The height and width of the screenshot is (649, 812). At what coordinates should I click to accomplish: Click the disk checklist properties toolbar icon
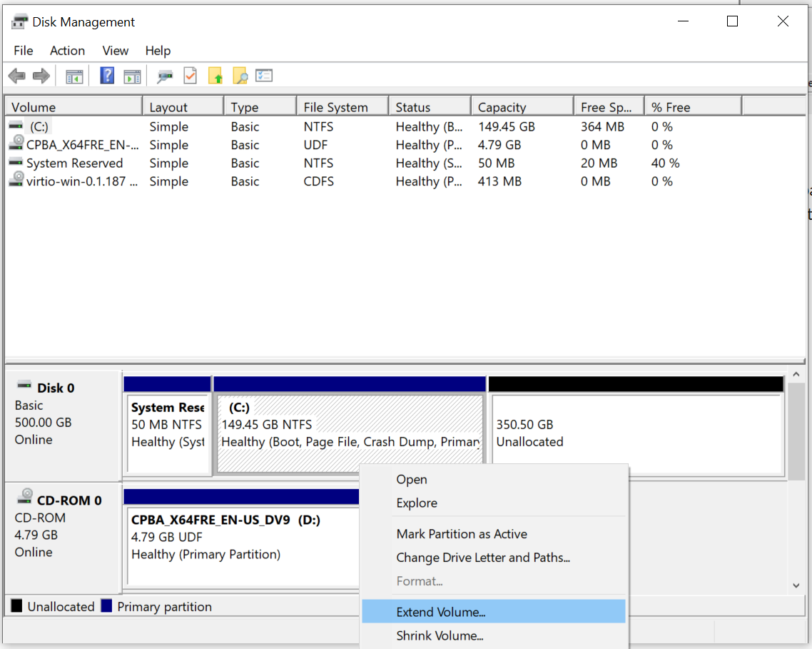[264, 75]
